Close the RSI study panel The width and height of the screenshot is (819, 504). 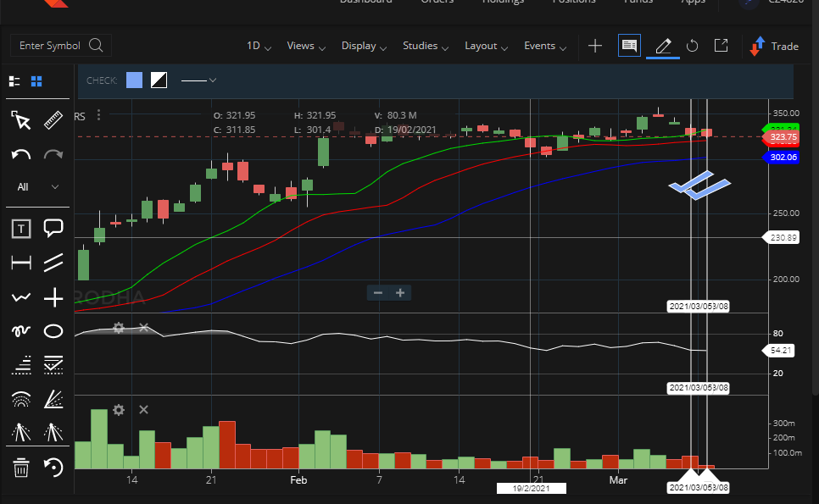[x=143, y=327]
